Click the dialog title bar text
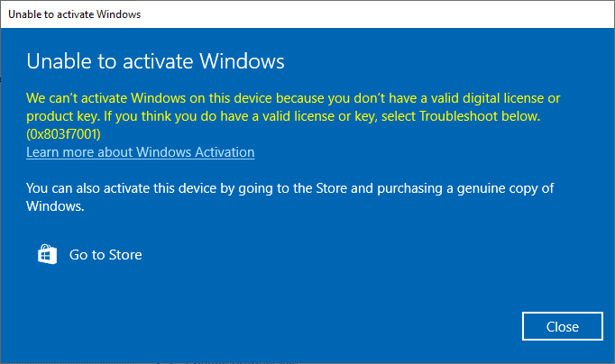Viewport: 615px width, 364px height. tap(74, 14)
